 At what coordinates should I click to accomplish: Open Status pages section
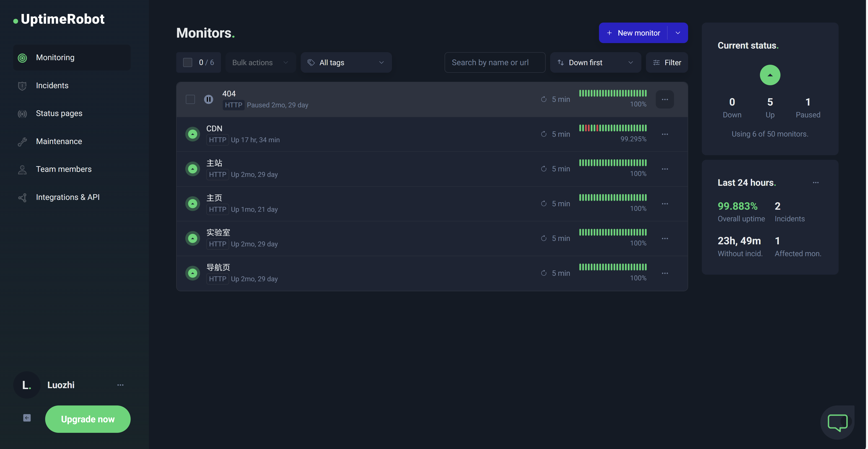[x=59, y=114]
